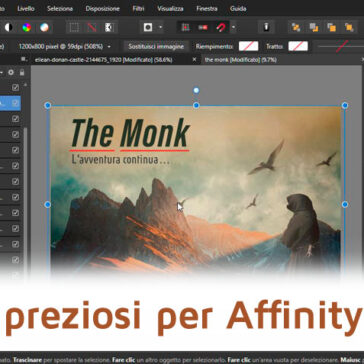This screenshot has height=364, width=364.
Task: Toggle visibility checkbox of topmost layer row
Action: (15, 87)
